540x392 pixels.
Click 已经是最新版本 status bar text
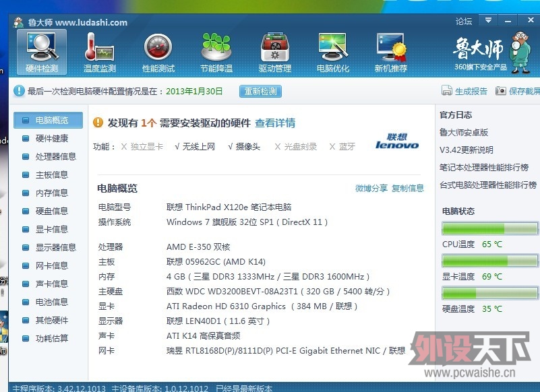tap(244, 388)
